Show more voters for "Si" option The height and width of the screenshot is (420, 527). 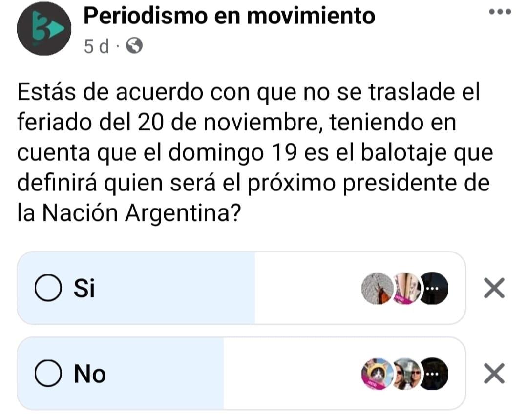tap(432, 289)
